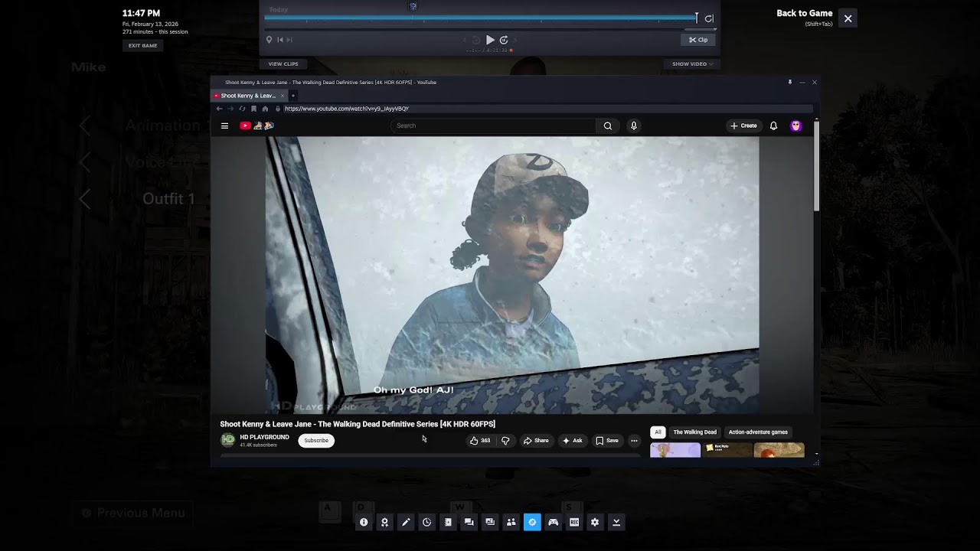Like the video with 363 likes
This screenshot has width=980, height=551.
click(480, 440)
